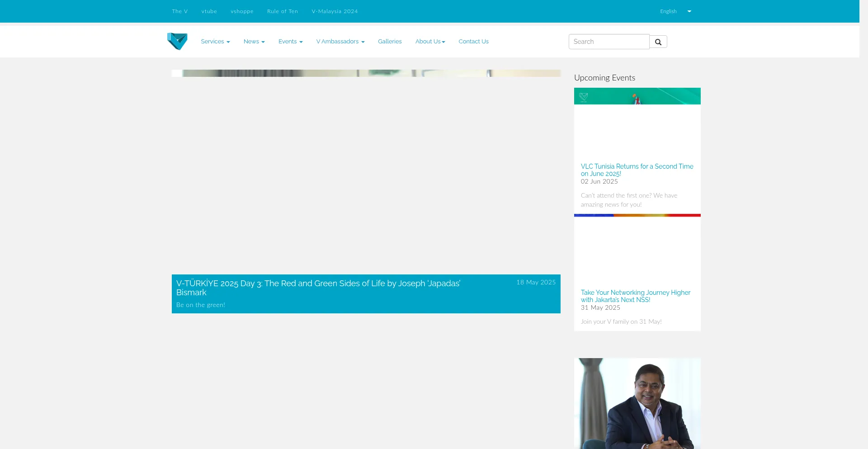868x449 pixels.
Task: Click the V logo home icon
Action: (177, 41)
